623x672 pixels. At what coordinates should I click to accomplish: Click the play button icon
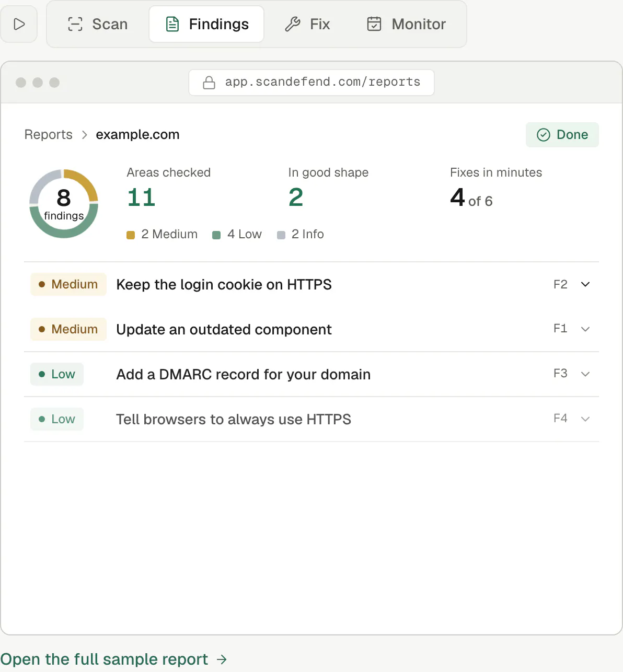[x=19, y=24]
